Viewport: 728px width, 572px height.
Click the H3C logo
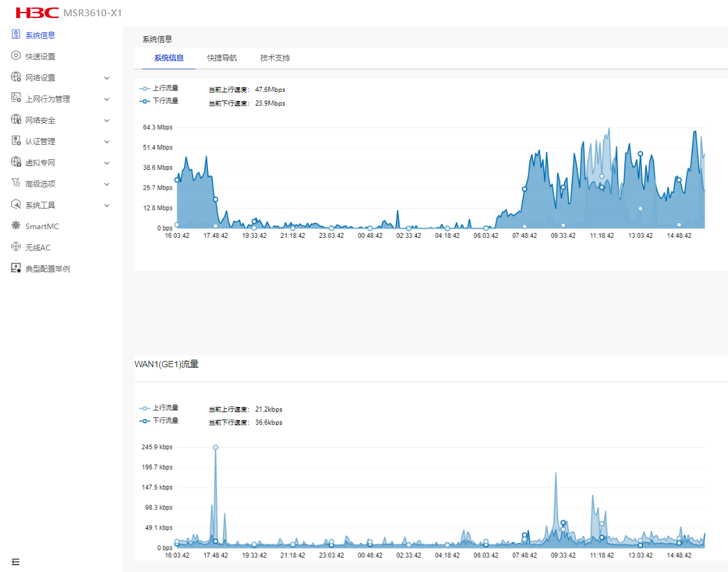[x=37, y=12]
